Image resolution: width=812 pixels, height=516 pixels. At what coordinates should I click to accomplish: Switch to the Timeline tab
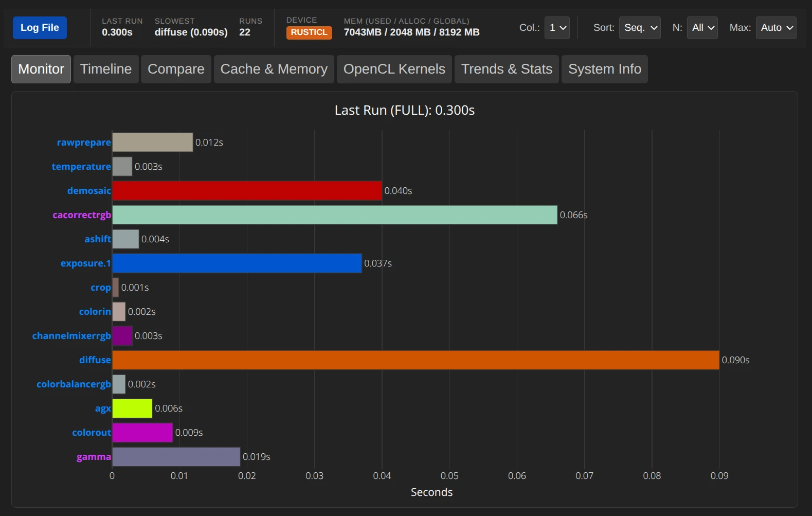pos(106,69)
